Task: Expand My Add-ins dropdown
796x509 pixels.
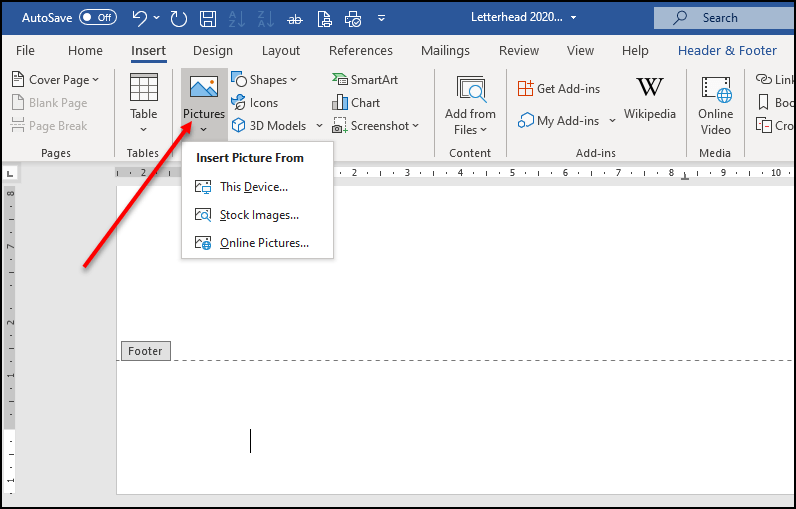Action: click(x=567, y=120)
